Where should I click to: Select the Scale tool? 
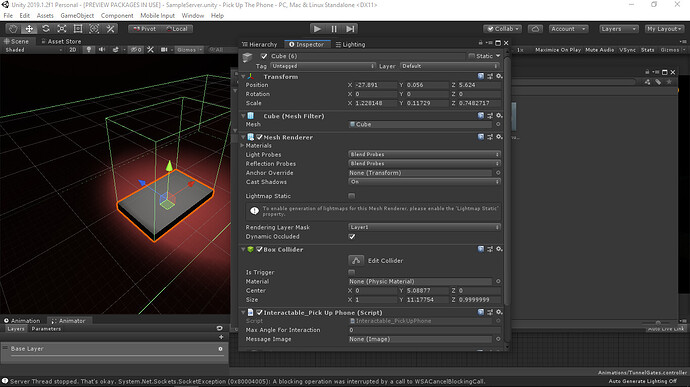(x=62, y=29)
